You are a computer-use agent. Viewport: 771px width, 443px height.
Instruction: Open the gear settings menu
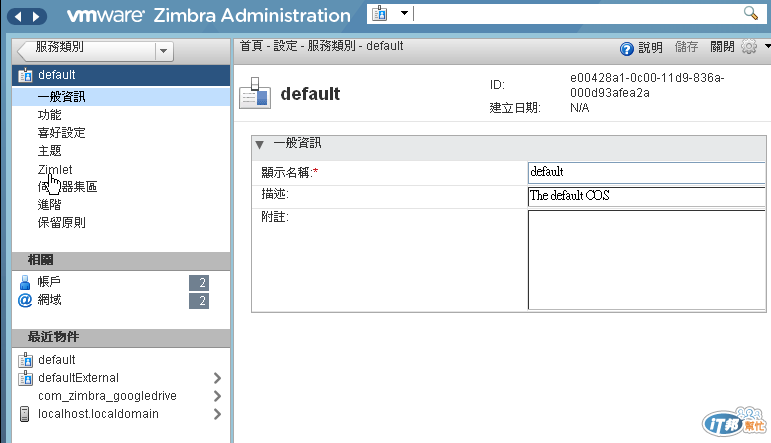coord(749,47)
